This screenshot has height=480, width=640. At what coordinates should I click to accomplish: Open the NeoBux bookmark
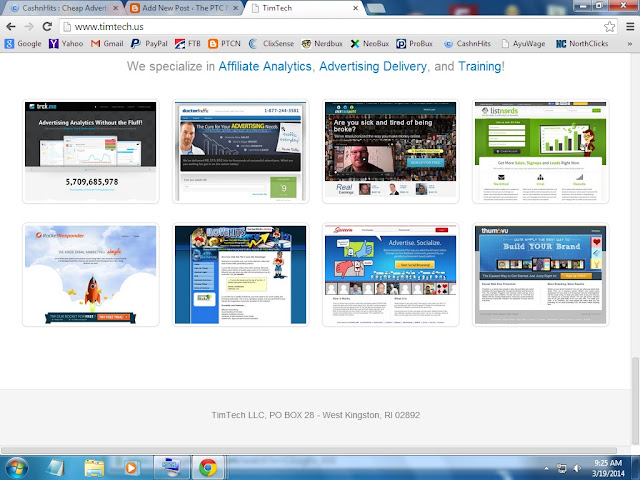370,44
